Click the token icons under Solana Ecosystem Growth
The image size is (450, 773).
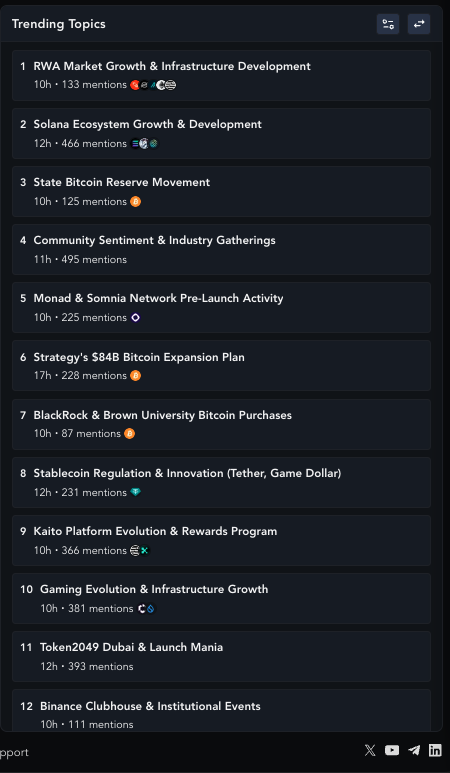click(x=145, y=144)
